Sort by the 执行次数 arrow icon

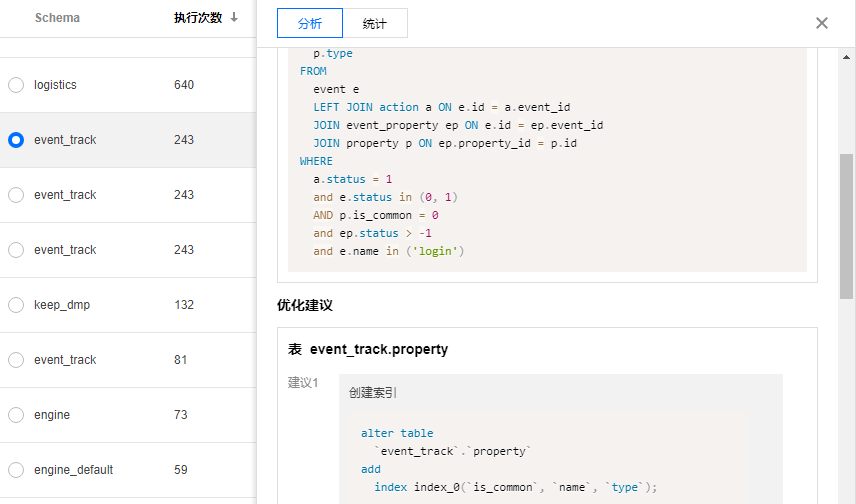[234, 18]
